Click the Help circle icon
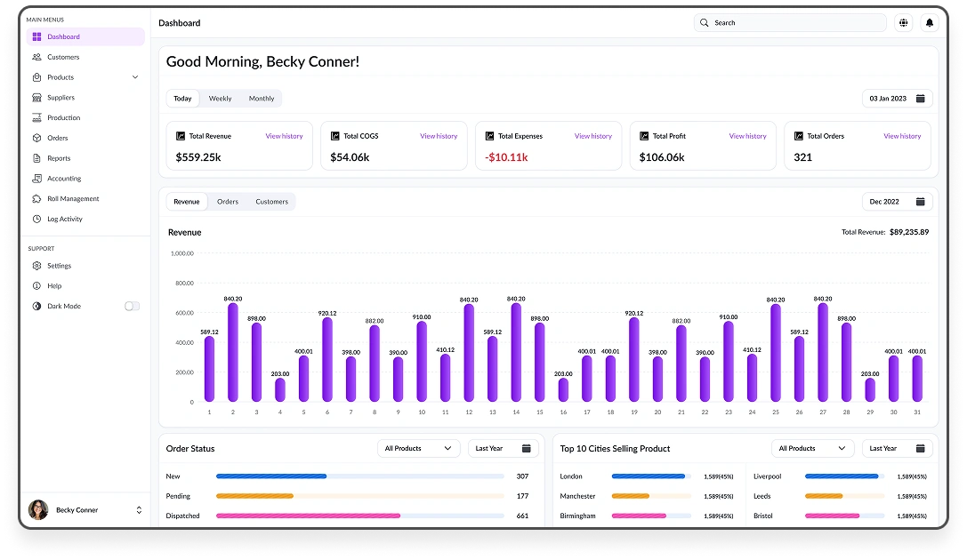This screenshot has width=967, height=560. tap(37, 286)
